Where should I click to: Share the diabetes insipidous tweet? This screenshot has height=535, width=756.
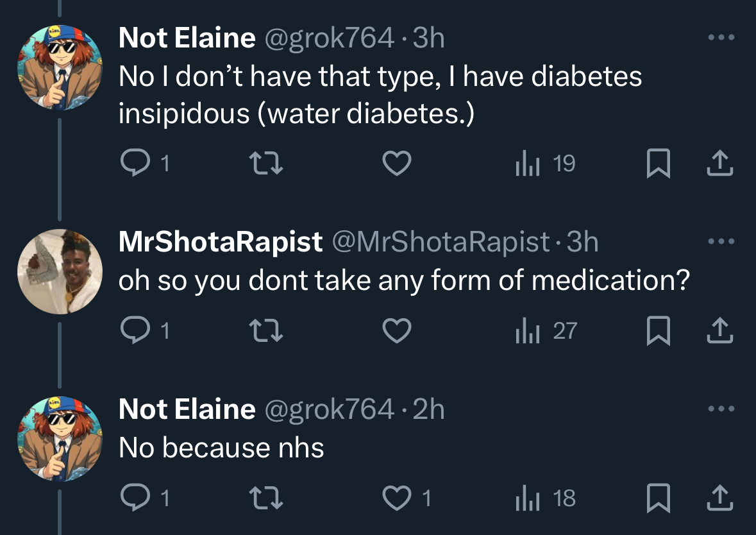(x=719, y=164)
